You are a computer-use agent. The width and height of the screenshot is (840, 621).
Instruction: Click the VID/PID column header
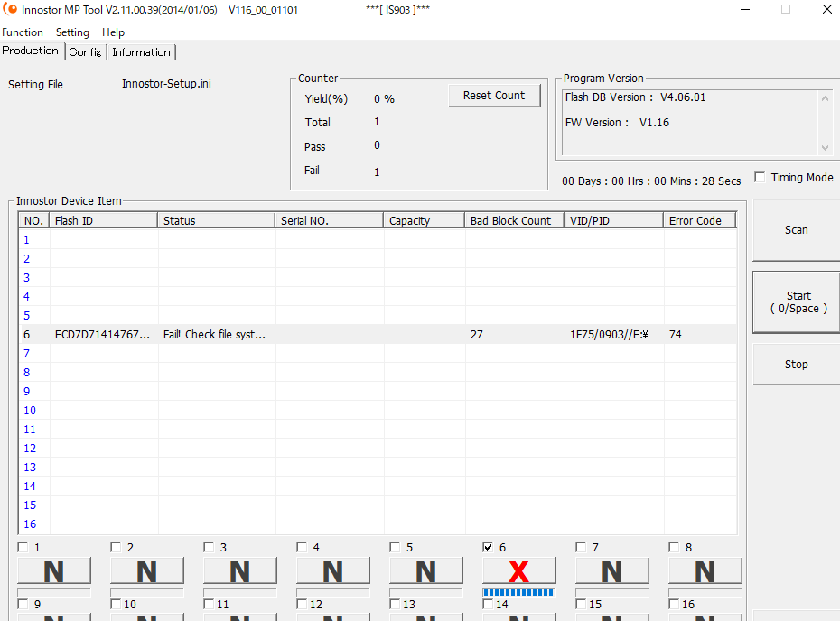614,220
